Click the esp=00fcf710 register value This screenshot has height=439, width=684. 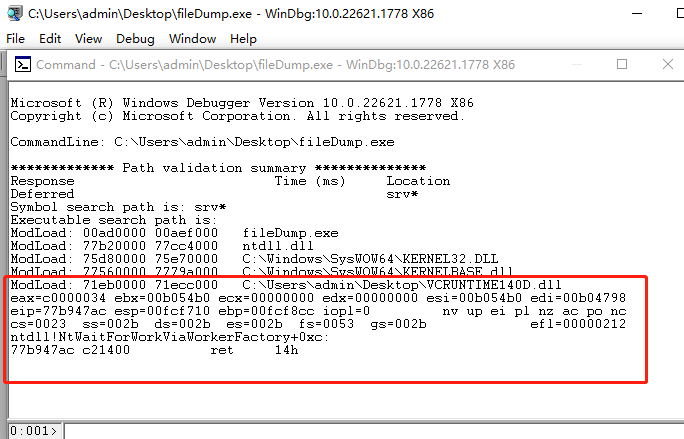tap(162, 311)
